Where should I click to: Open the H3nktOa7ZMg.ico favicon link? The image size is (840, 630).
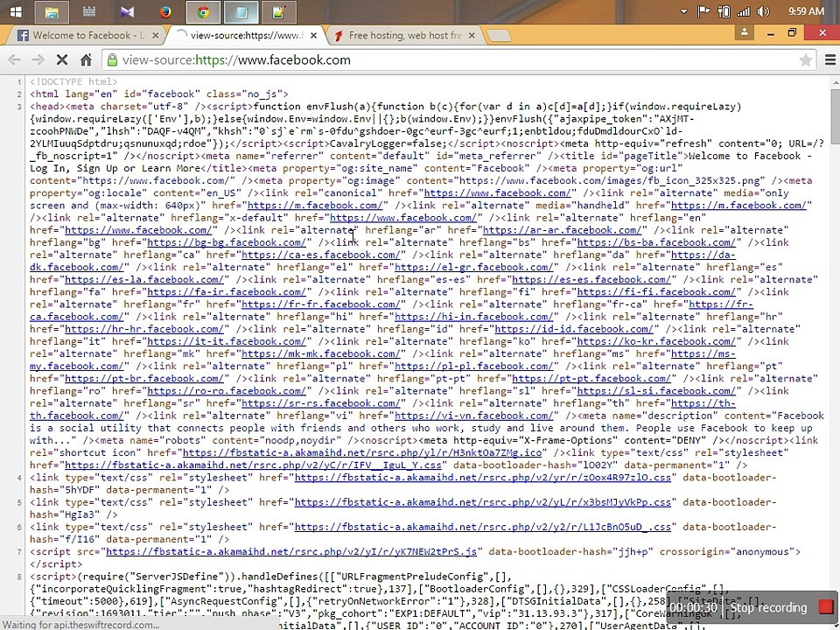click(361, 452)
